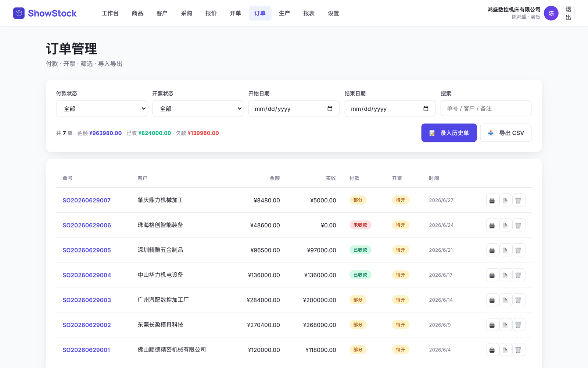Open document icon for order SO20260629005
The height and width of the screenshot is (368, 588).
[505, 250]
